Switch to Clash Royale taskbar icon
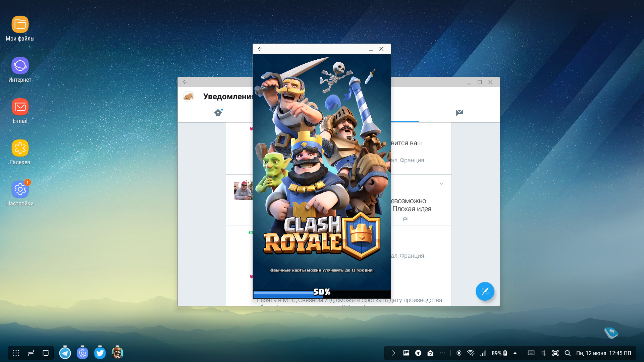 click(x=117, y=353)
